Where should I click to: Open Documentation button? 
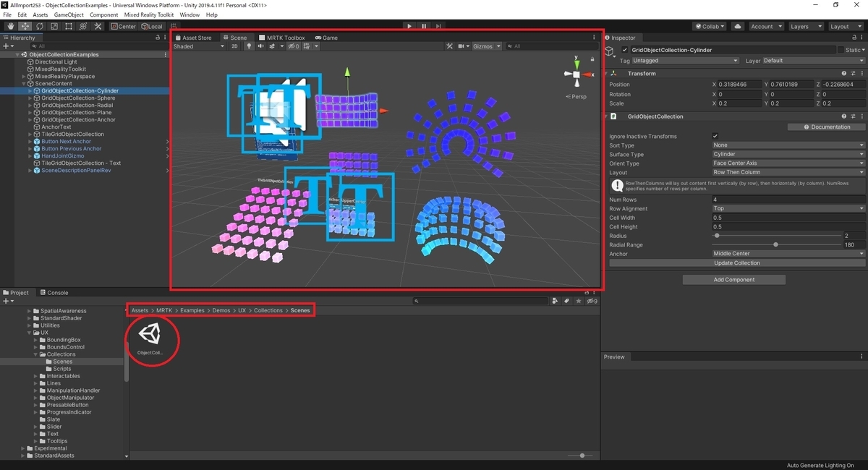[x=827, y=127]
